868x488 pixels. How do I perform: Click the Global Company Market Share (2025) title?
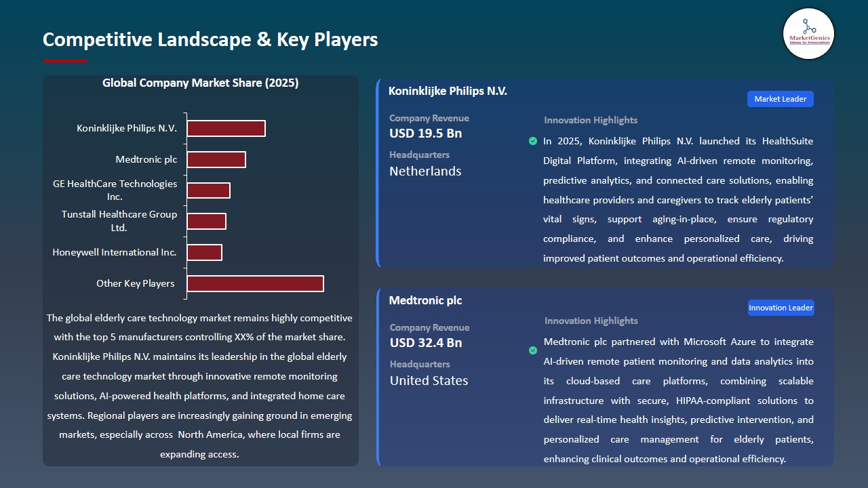point(201,83)
